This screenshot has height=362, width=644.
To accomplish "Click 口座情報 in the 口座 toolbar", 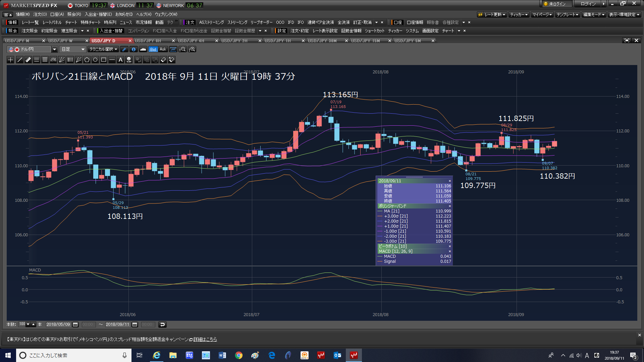I will tap(415, 22).
